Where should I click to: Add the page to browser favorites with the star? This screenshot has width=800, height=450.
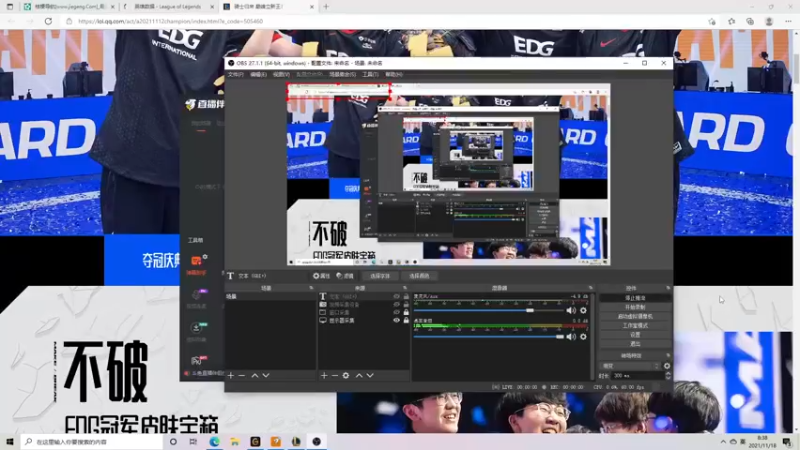(x=712, y=21)
